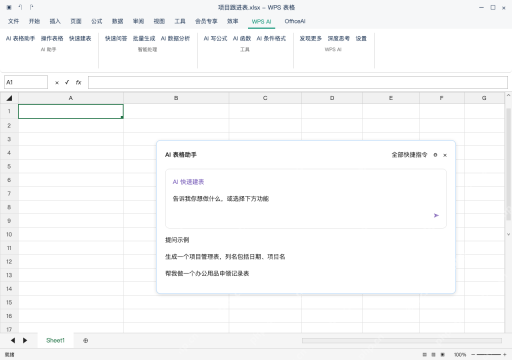
Task: Open the 会员专享 tab
Action: 206,21
